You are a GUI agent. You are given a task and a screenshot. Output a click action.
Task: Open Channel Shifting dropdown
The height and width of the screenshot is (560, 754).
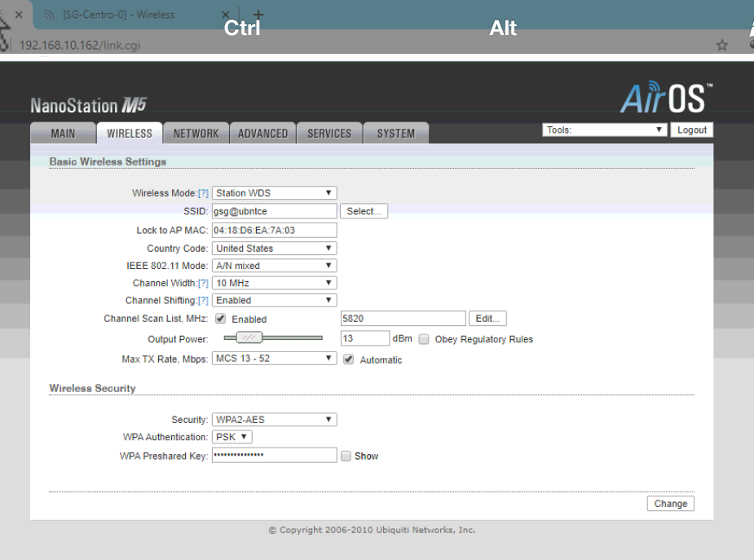[x=274, y=301]
